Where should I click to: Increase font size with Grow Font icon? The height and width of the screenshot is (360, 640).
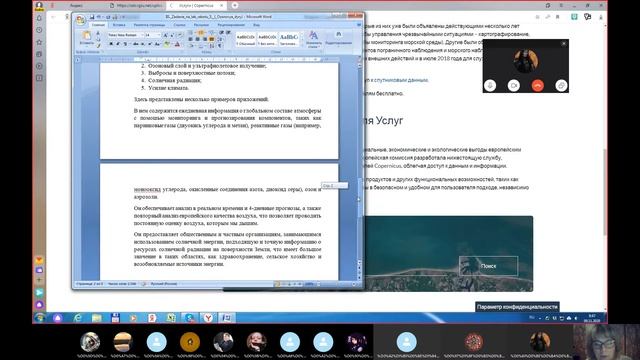tap(166, 35)
